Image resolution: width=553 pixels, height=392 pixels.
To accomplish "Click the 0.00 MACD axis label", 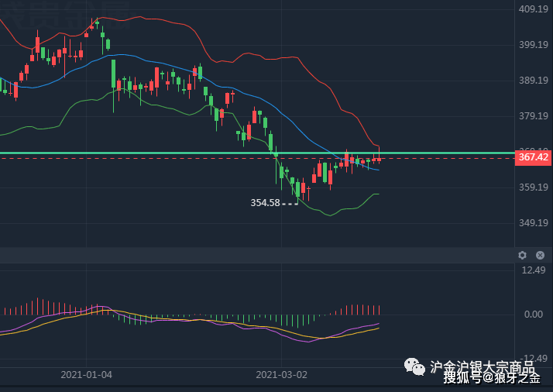I will tap(533, 315).
